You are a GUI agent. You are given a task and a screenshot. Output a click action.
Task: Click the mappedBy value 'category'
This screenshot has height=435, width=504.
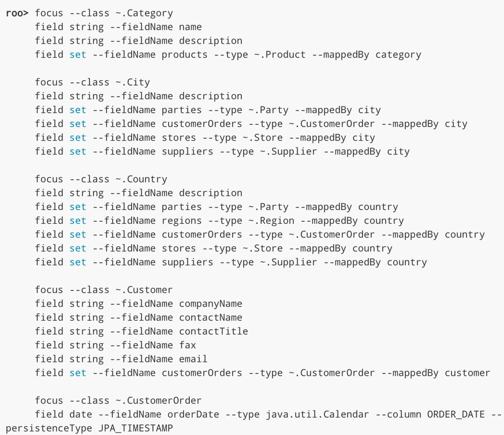tap(398, 55)
